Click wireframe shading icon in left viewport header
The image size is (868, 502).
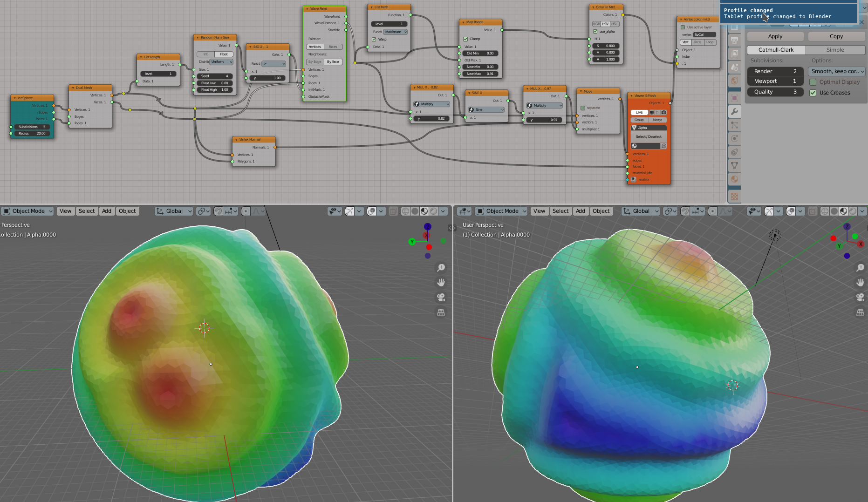(405, 211)
